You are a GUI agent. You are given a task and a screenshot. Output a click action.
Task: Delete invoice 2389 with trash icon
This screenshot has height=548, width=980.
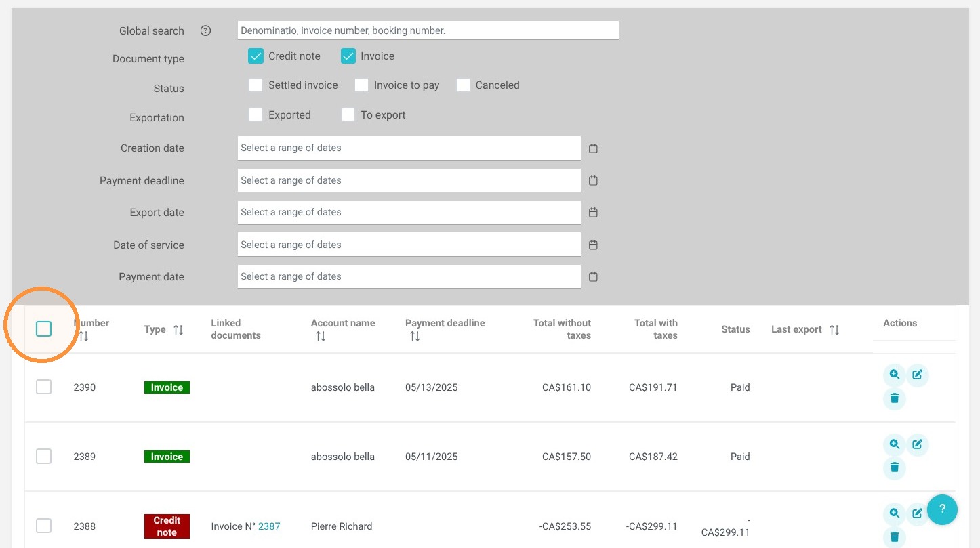(x=895, y=467)
